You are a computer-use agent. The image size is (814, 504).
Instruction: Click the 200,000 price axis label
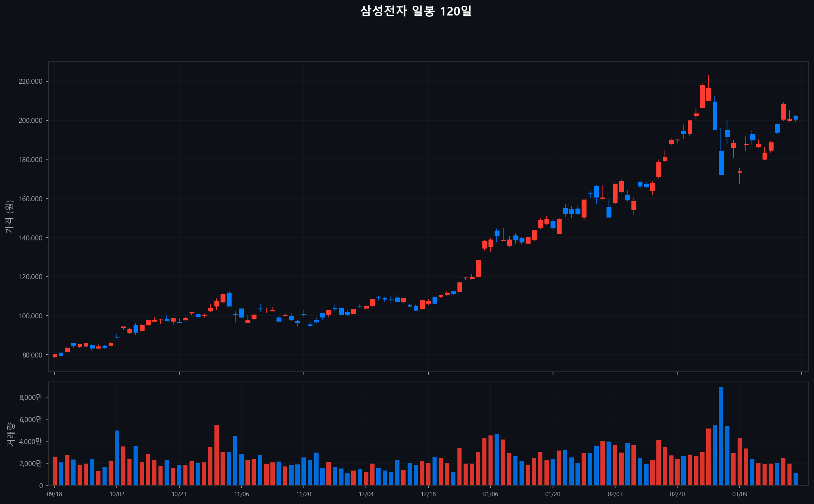(x=31, y=120)
